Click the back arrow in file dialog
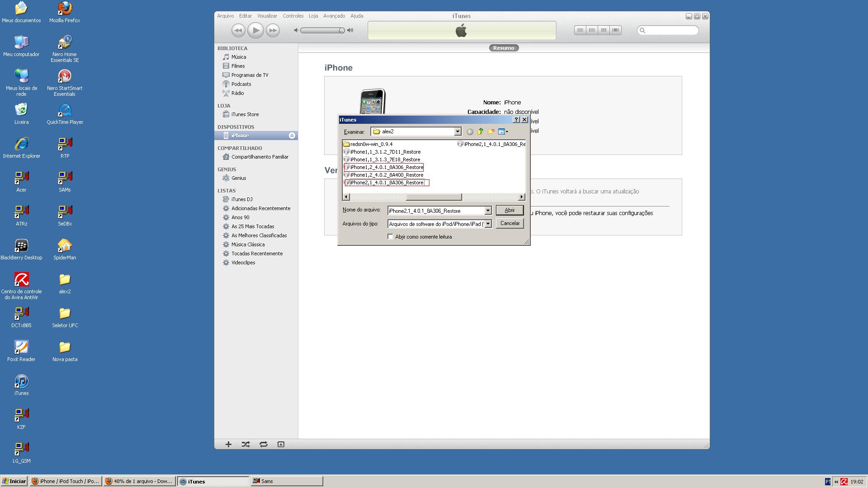This screenshot has width=868, height=488. [470, 131]
